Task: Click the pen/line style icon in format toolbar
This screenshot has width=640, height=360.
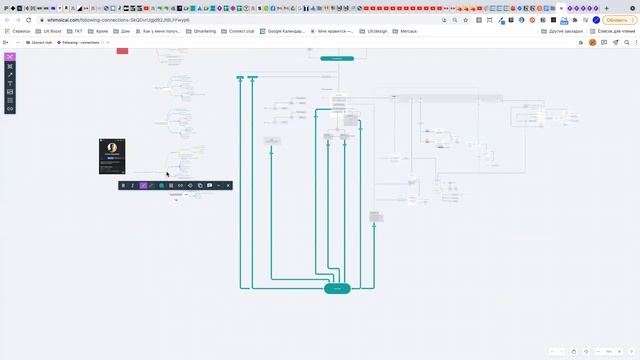Action: tap(152, 186)
